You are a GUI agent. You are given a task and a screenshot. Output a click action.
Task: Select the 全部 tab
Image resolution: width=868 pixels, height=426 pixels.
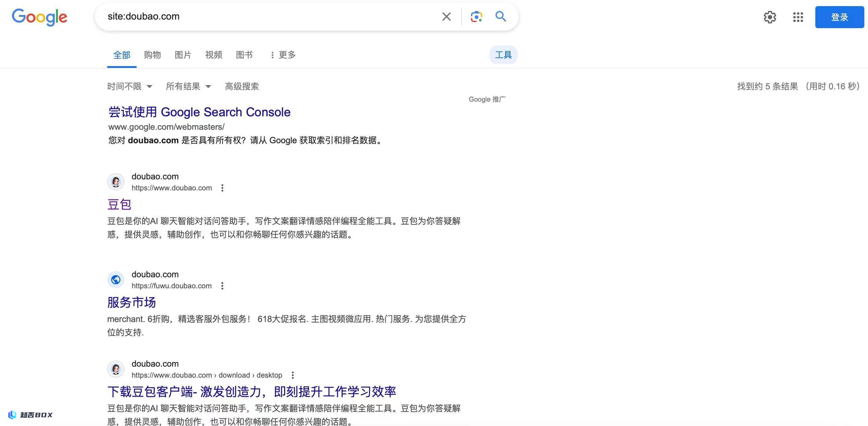[x=122, y=55]
